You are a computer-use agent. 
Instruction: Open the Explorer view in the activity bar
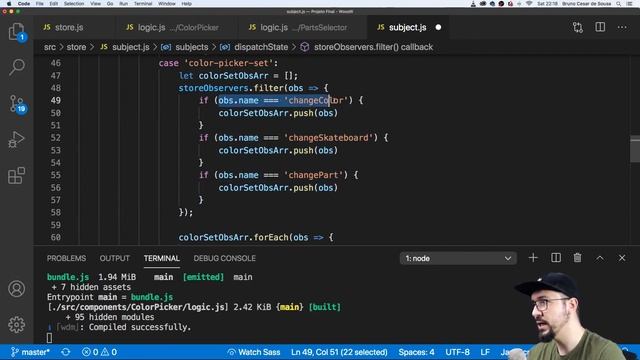pos(16,32)
